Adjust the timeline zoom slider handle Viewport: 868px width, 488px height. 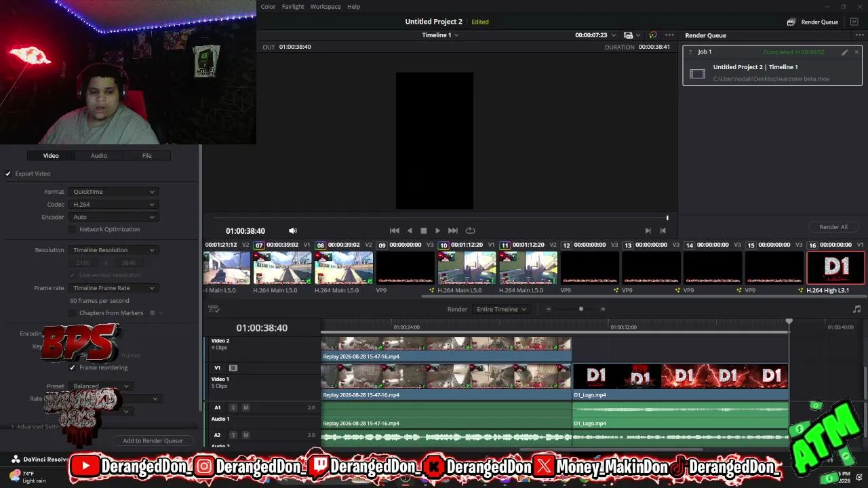[x=580, y=309]
